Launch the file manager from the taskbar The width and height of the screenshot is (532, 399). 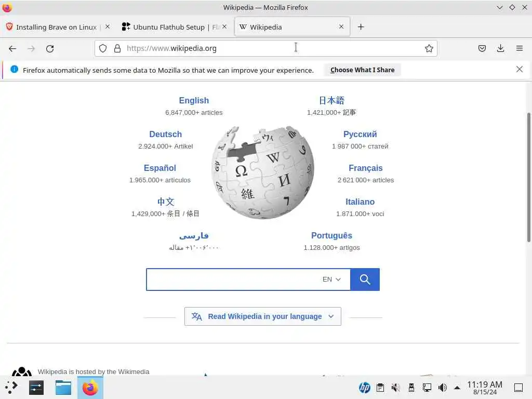(x=63, y=388)
